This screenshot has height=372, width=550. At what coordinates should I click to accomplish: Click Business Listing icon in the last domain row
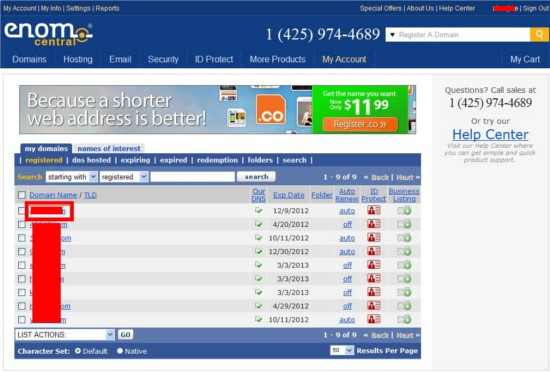point(404,319)
